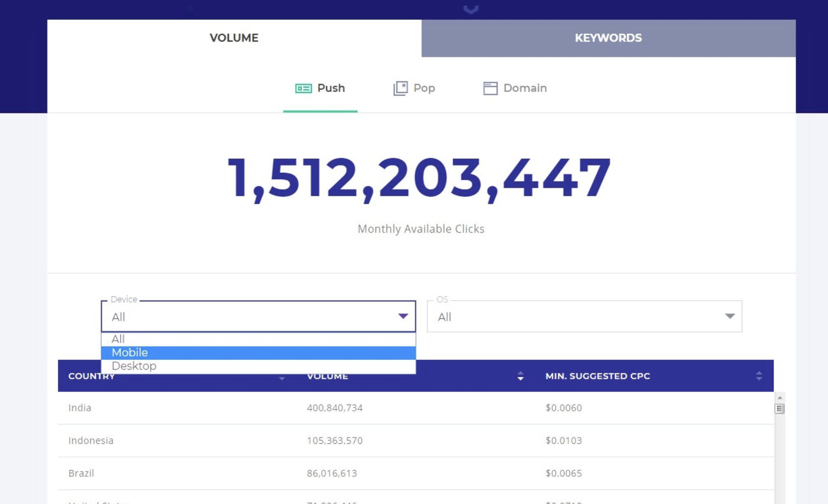Click the Device dropdown arrow icon
Screen dimensions: 828x504
tap(402, 317)
